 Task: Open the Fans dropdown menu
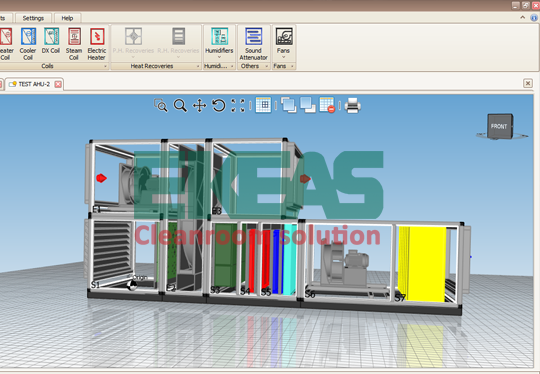point(283,43)
